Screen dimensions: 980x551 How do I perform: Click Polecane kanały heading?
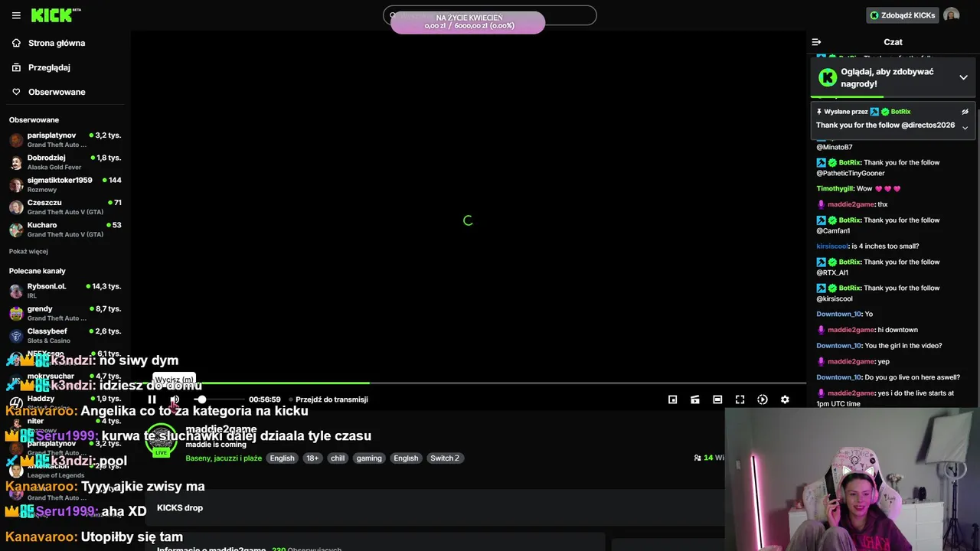(38, 271)
